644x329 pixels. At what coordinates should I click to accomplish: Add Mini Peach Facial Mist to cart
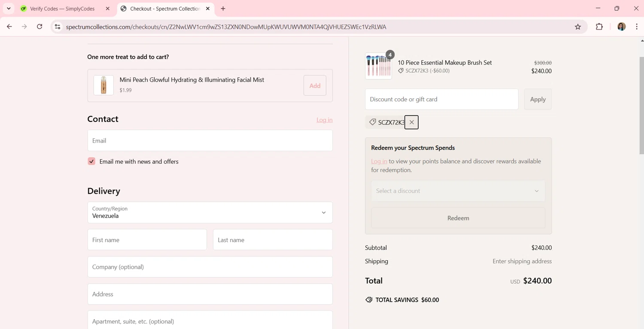315,85
